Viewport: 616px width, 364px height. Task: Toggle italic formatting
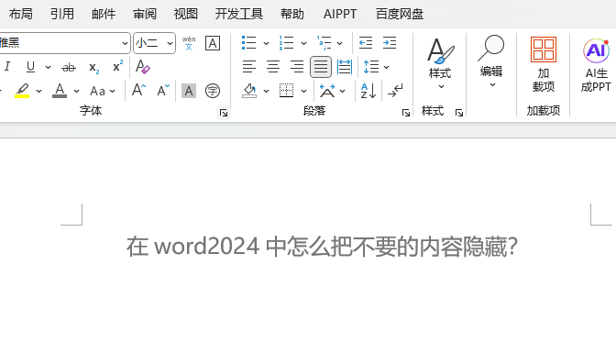point(7,67)
